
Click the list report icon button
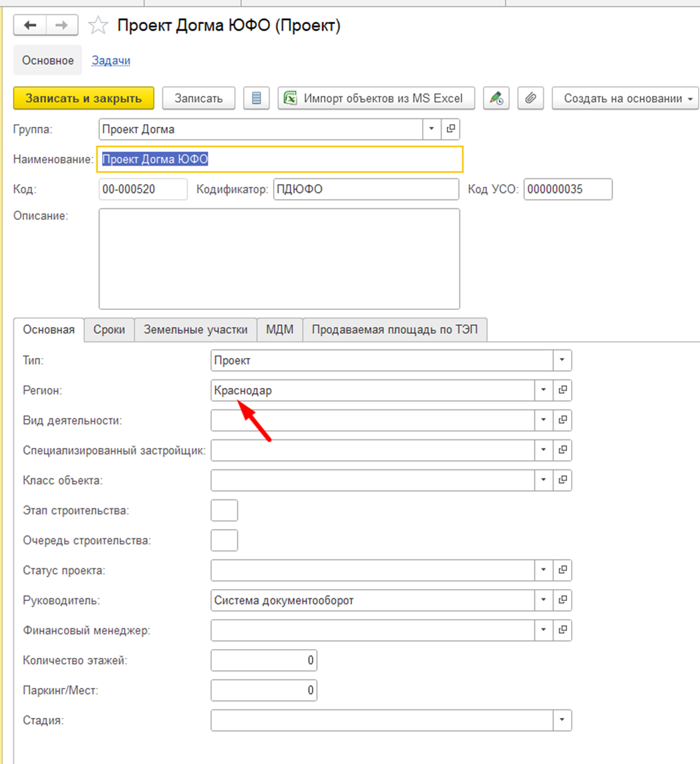(256, 98)
